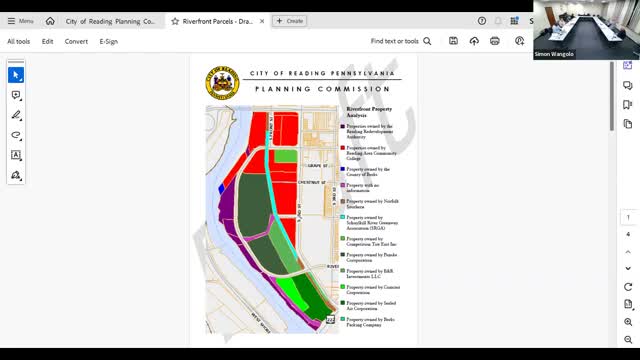Select the Add comment tool
Image resolution: width=640 pixels, height=360 pixels.
coord(16,95)
